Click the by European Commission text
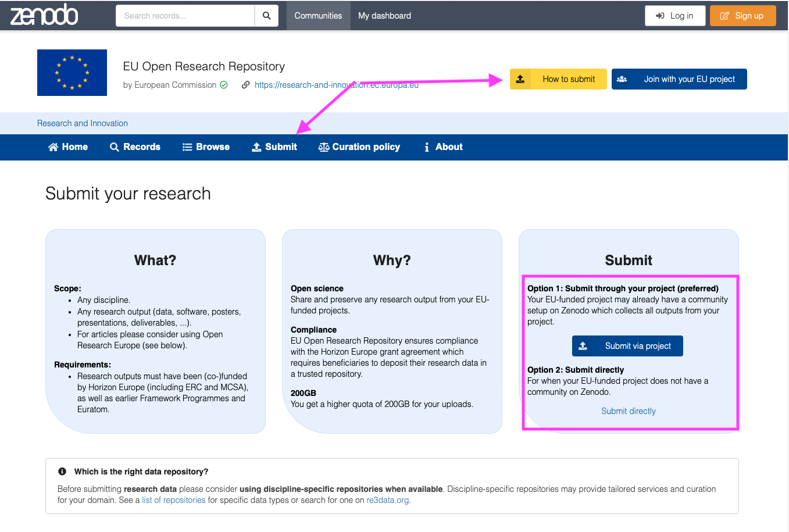789x532 pixels. point(170,85)
